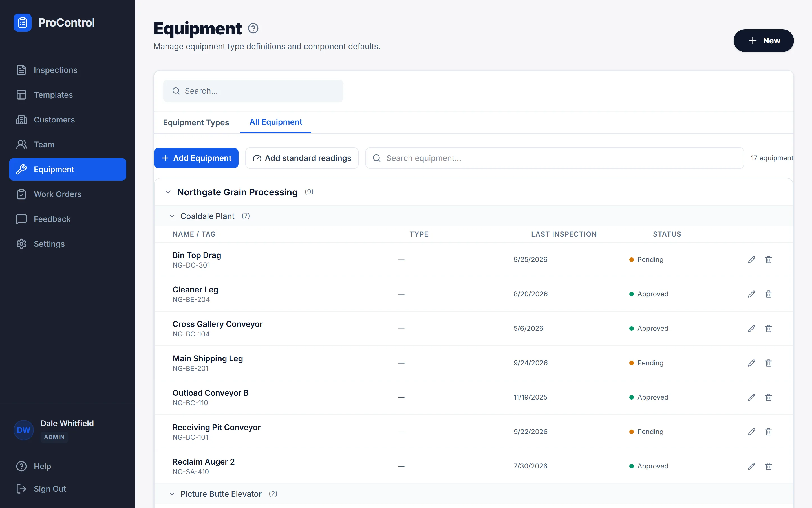Switch to the Equipment Types tab

[196, 122]
